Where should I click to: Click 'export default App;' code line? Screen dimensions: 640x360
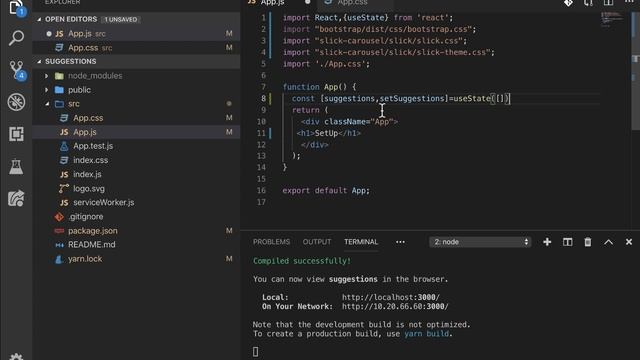(326, 191)
